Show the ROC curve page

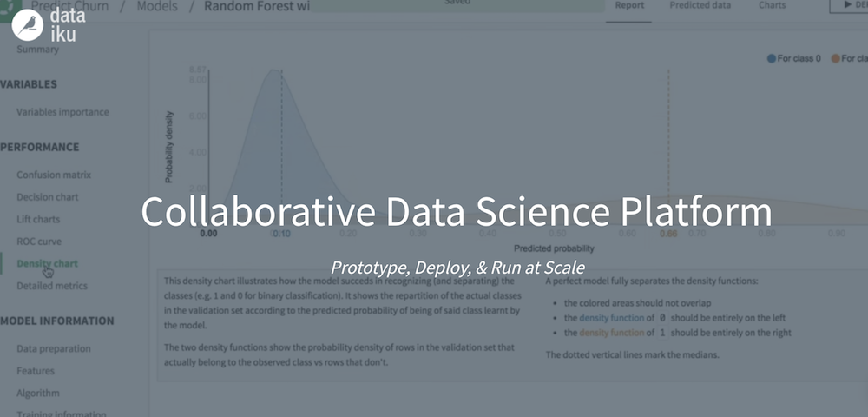pos(39,242)
